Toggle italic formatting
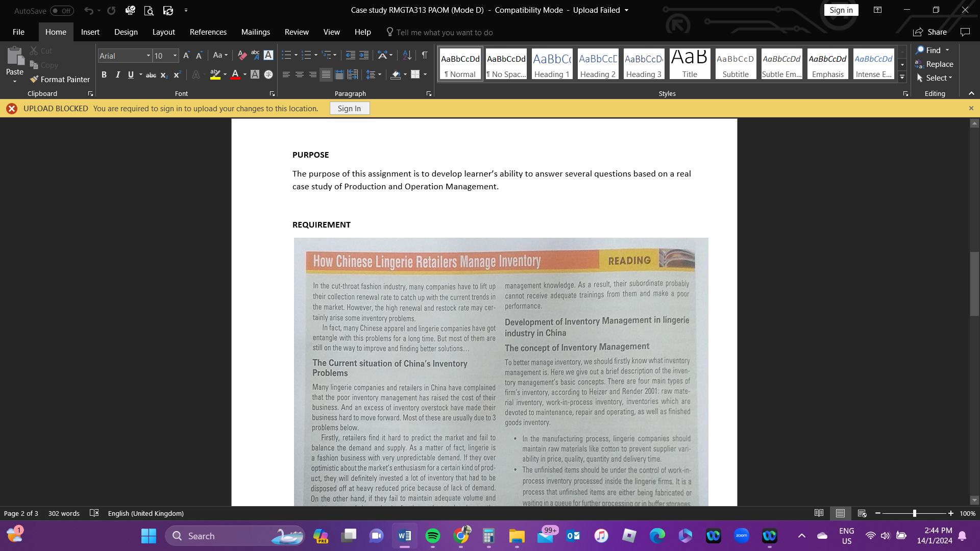980x551 pixels. pyautogui.click(x=118, y=74)
